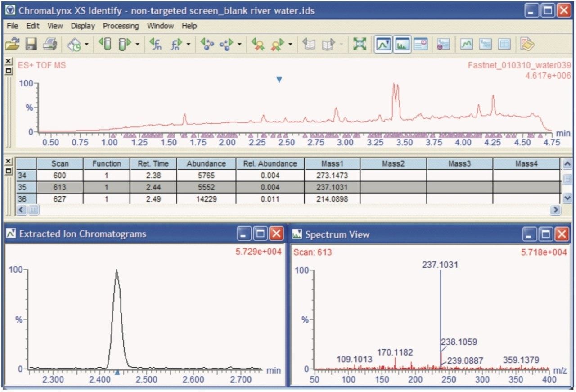Open file with the folder icon
The image size is (576, 392).
(x=13, y=44)
